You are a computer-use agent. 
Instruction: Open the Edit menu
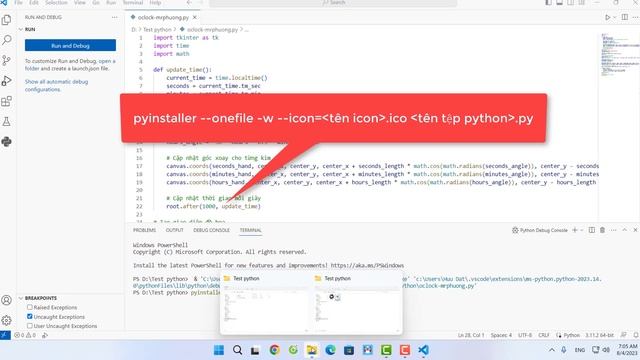(34, 2)
